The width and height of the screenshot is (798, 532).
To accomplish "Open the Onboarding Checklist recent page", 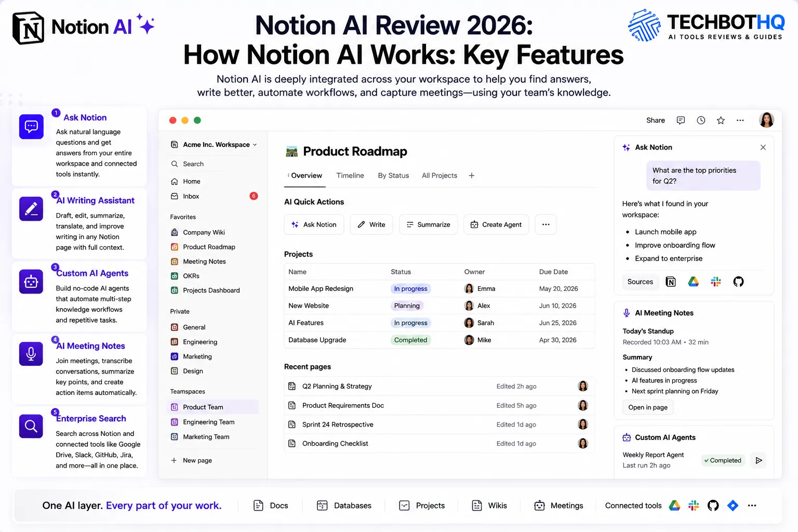I will [439, 443].
